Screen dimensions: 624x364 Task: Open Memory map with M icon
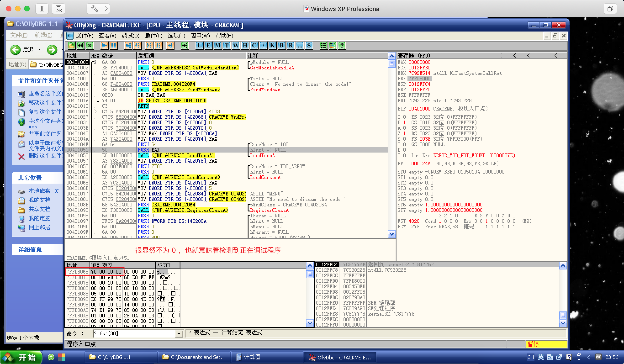pyautogui.click(x=217, y=45)
